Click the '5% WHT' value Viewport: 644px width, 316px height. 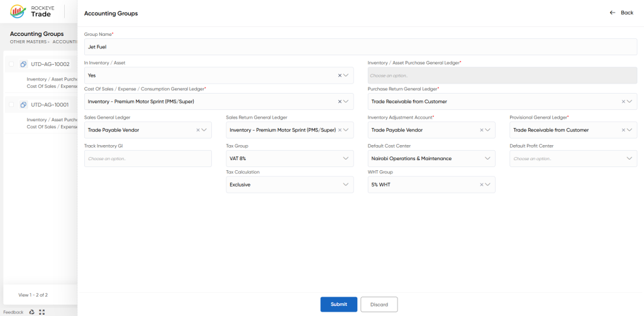coord(380,185)
